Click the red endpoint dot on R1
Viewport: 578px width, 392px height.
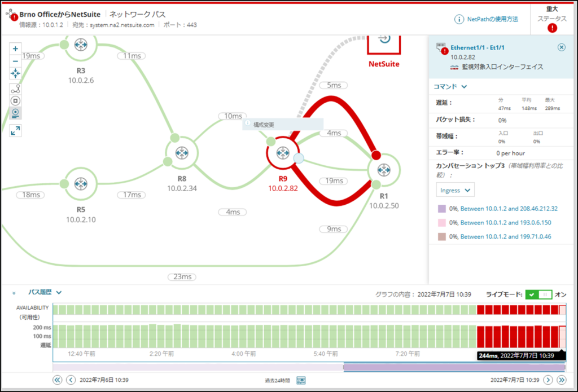(x=376, y=155)
